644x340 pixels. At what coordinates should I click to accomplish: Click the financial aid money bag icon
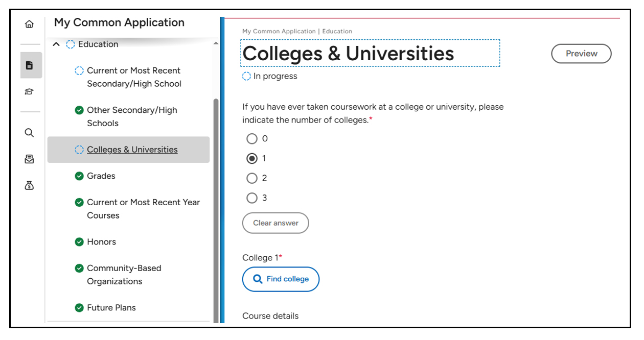(29, 185)
